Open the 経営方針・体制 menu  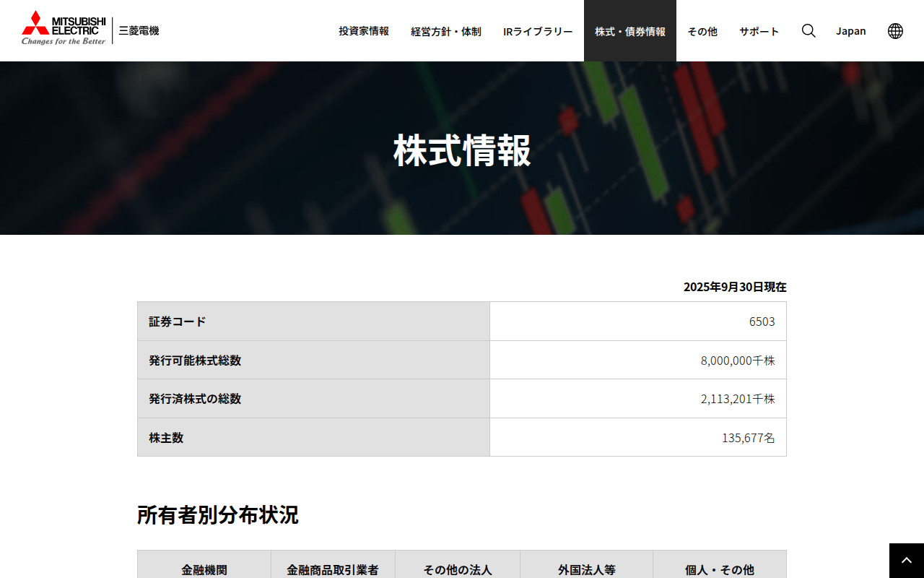click(446, 31)
